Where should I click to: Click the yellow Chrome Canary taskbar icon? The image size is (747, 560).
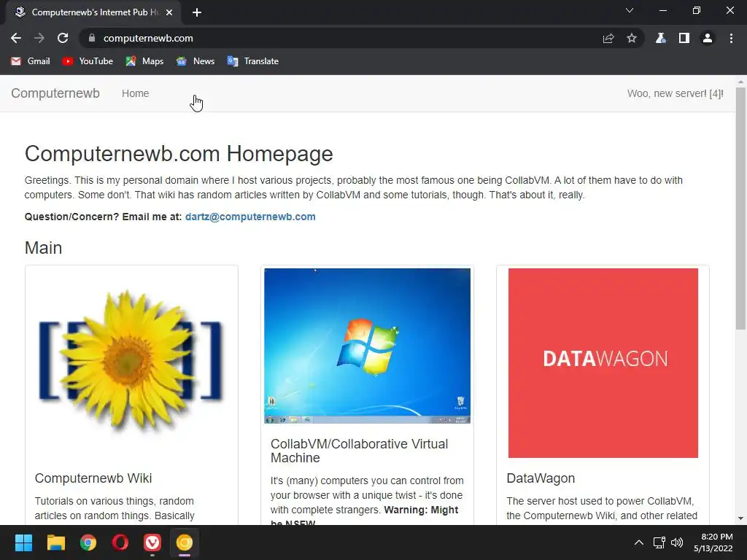185,542
